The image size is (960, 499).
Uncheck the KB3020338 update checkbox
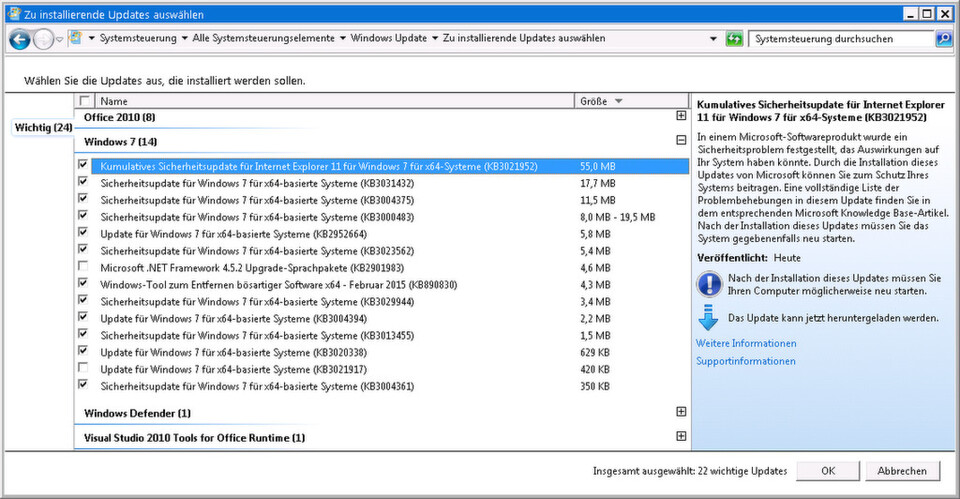coord(83,351)
